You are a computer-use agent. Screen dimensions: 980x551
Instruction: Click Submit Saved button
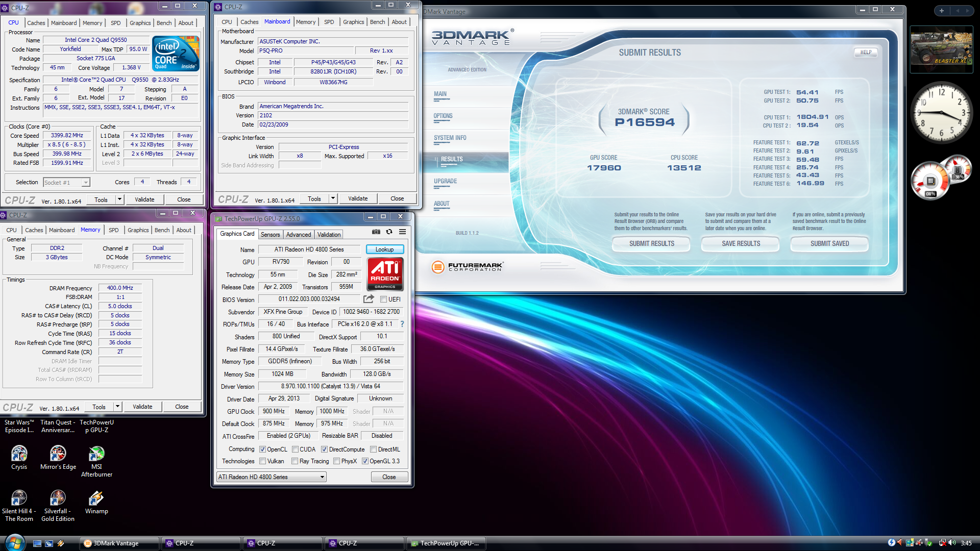pos(829,244)
